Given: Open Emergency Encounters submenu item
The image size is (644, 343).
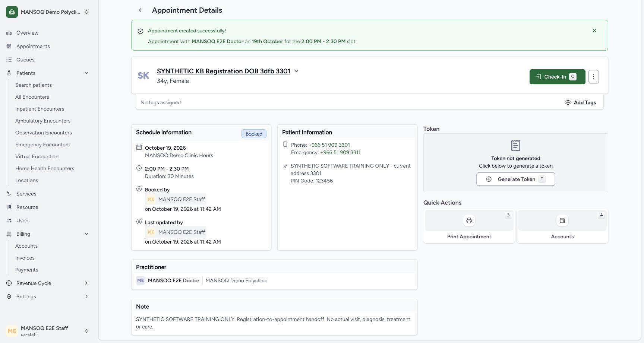Looking at the screenshot, I should [42, 144].
